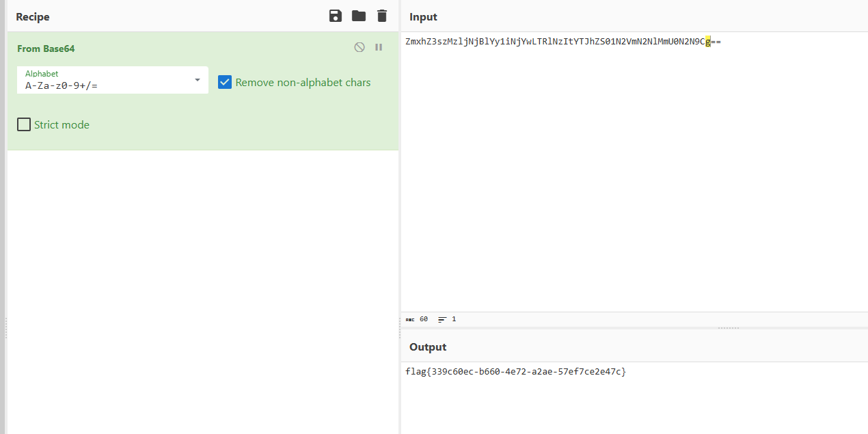Click the Base64 input string
This screenshot has height=434, width=868.
coord(563,42)
